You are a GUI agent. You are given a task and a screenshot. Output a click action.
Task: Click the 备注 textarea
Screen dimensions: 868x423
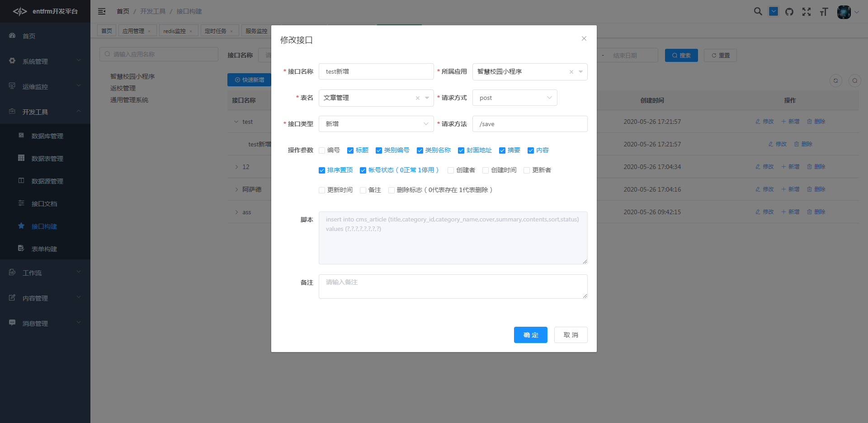click(453, 287)
